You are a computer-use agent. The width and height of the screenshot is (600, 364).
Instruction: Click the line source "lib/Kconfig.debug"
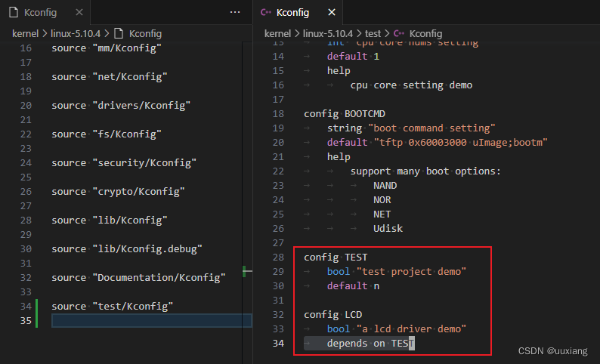127,249
